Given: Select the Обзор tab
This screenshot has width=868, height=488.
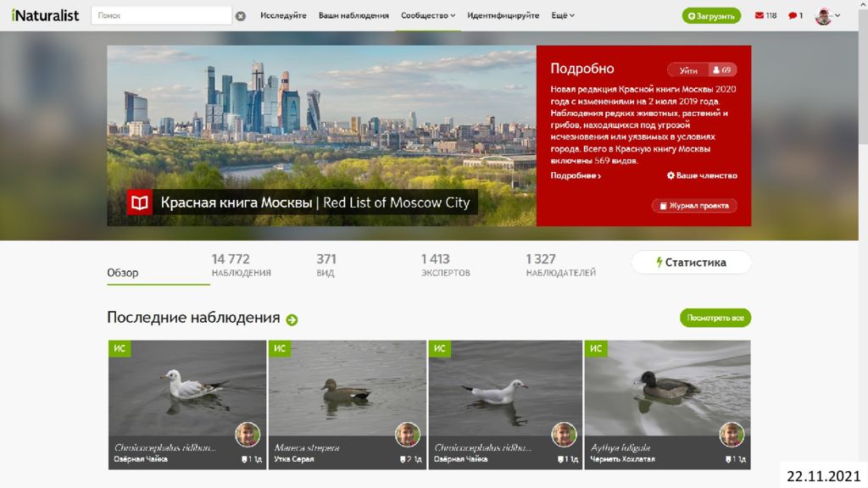Looking at the screenshot, I should pyautogui.click(x=123, y=272).
